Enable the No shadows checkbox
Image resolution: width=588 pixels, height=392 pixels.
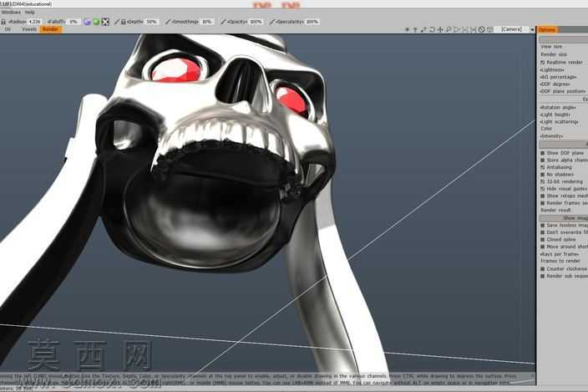pyautogui.click(x=542, y=175)
